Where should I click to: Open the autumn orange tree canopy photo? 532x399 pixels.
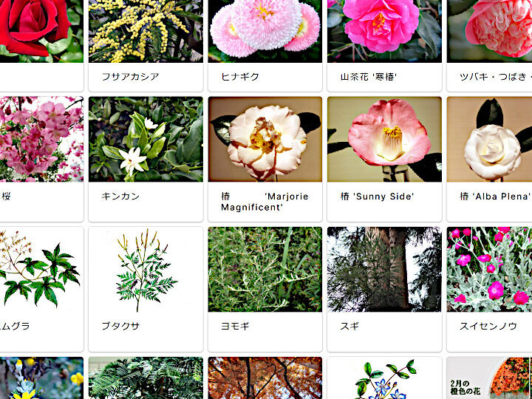265,378
